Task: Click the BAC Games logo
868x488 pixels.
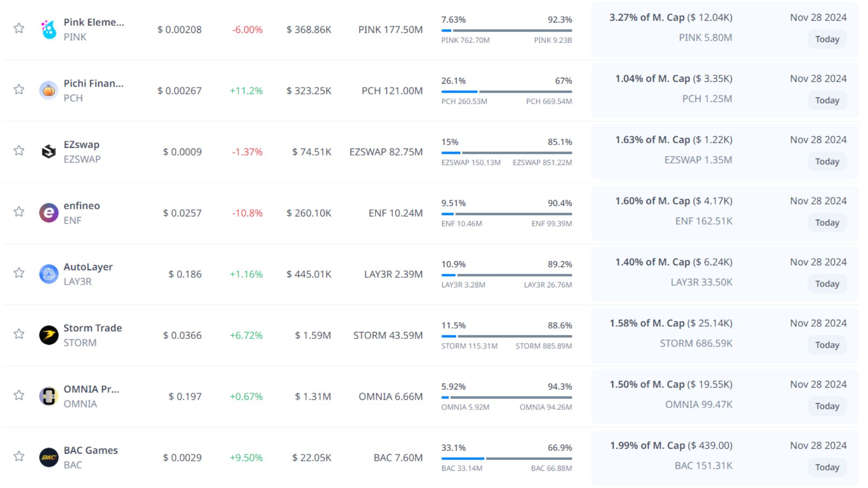Action: coord(48,457)
